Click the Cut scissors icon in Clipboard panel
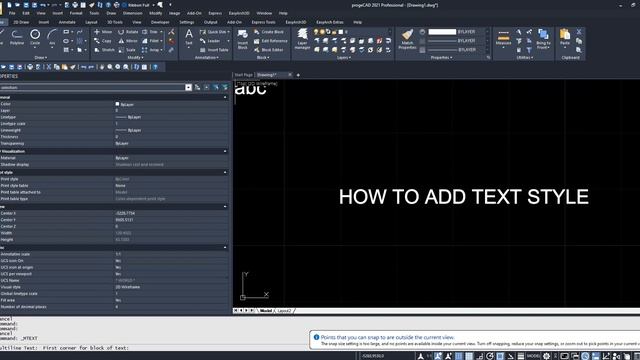Viewport: 640px width, 360px height. pyautogui.click(x=579, y=32)
